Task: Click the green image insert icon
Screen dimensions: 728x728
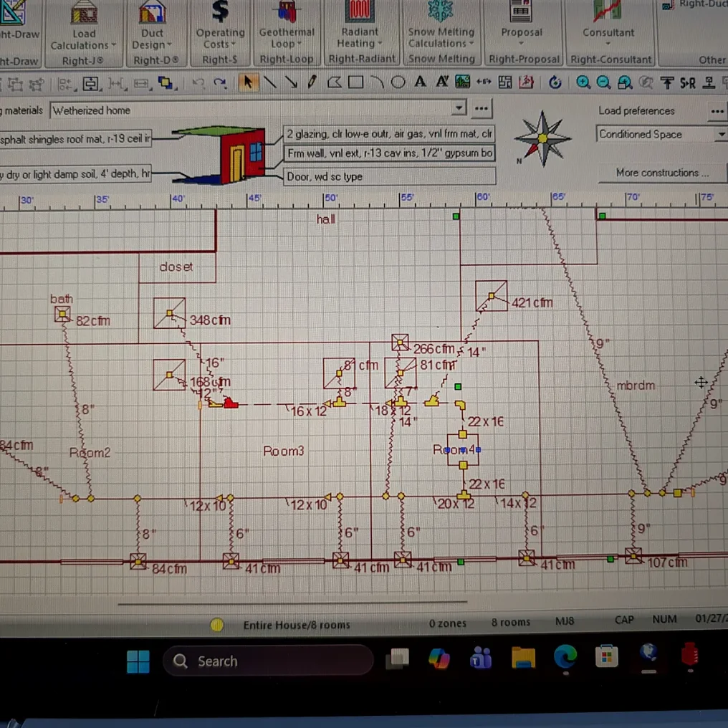Action: click(x=462, y=82)
